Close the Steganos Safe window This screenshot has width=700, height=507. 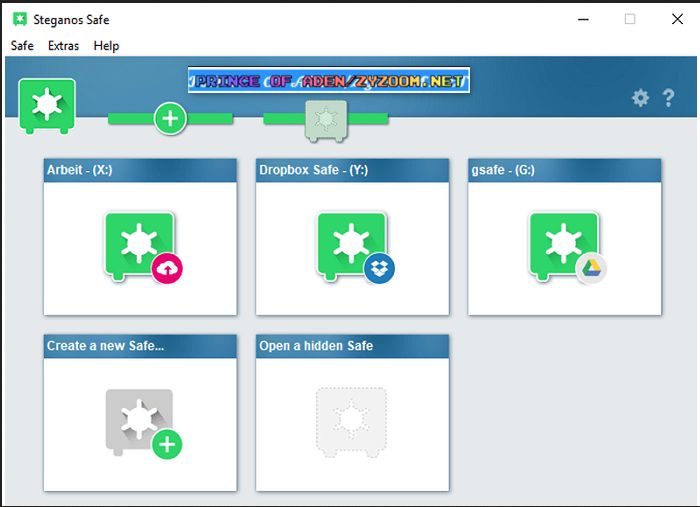[x=677, y=19]
